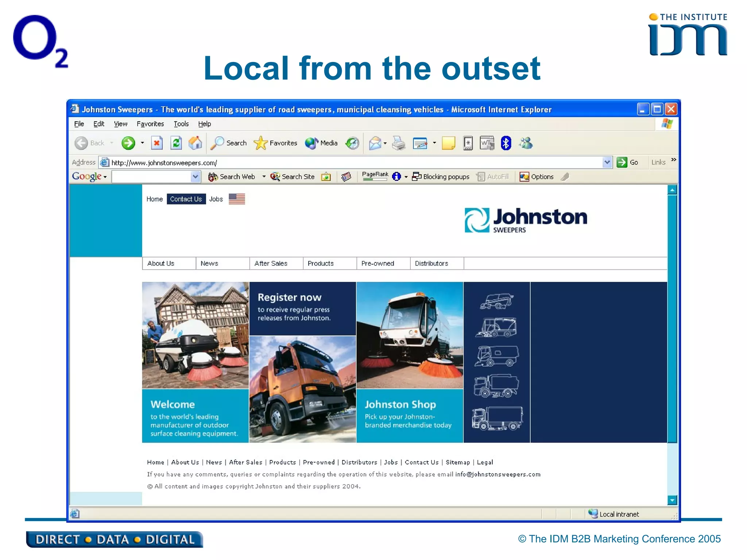Click the Home house icon
Image resolution: width=747 pixels, height=560 pixels.
195,143
